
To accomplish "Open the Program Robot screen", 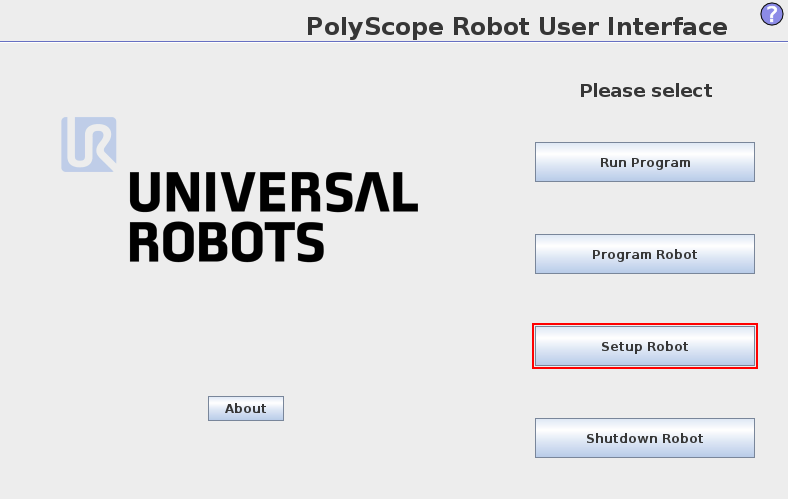I will (644, 254).
